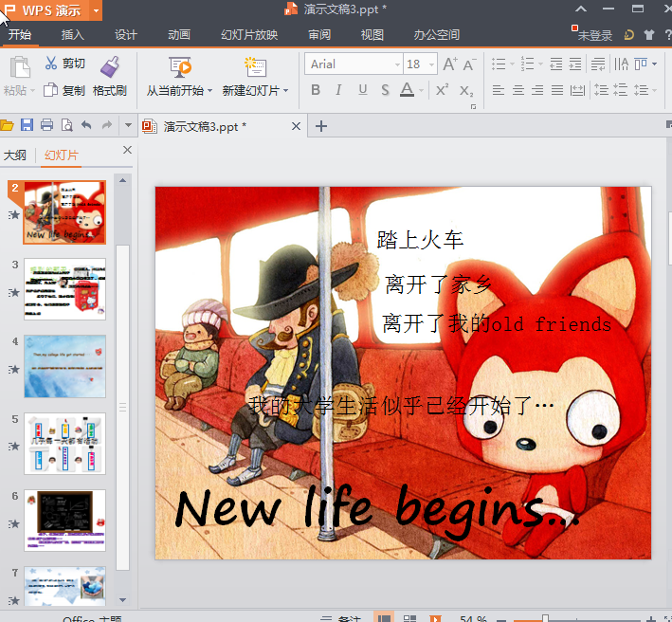The height and width of the screenshot is (622, 672).
Task: Click the bullet list icon
Action: [x=499, y=64]
